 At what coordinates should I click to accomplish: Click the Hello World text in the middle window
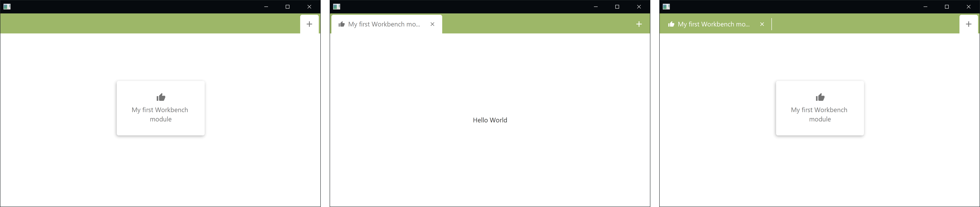tap(490, 120)
